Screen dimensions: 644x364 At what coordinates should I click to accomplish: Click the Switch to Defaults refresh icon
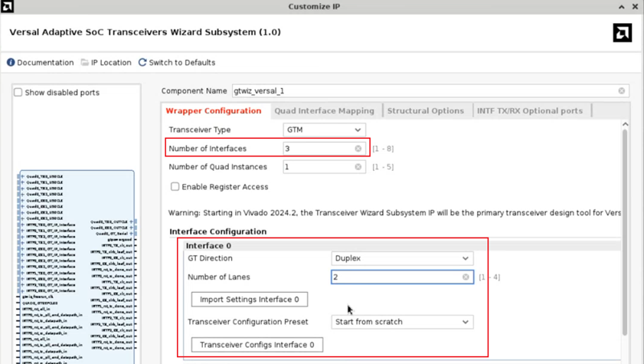pos(142,62)
